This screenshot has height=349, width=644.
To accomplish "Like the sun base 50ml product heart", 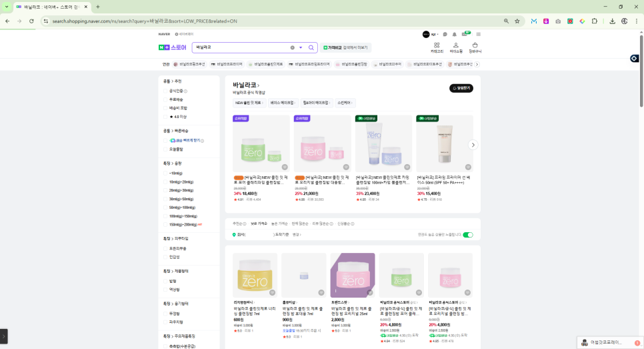I will 468,167.
